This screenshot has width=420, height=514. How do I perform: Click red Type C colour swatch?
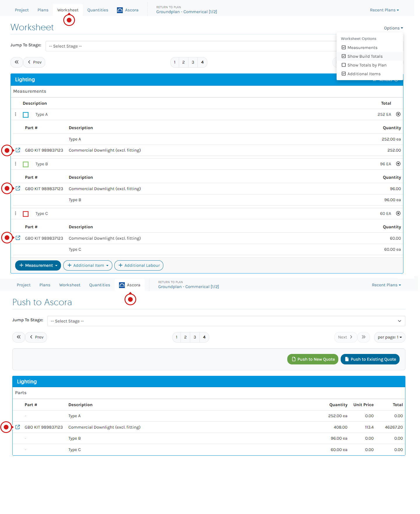tap(26, 214)
